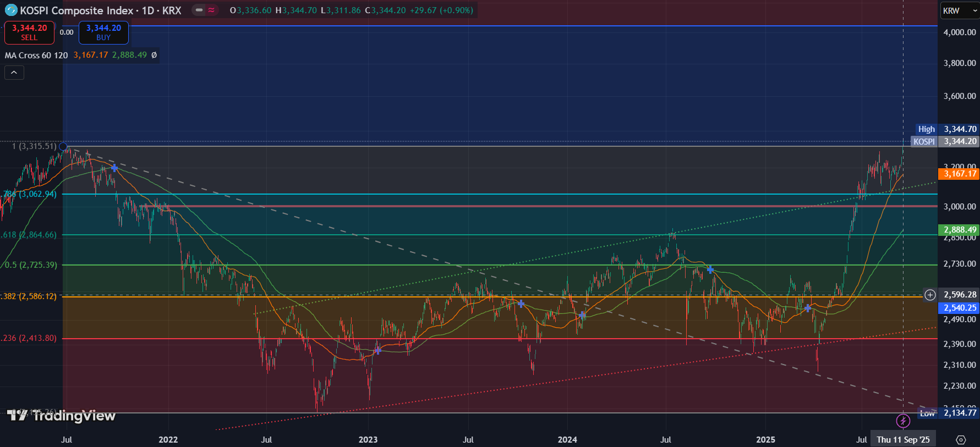This screenshot has height=447, width=980.
Task: Click the 0.00 spread value
Action: tap(67, 32)
